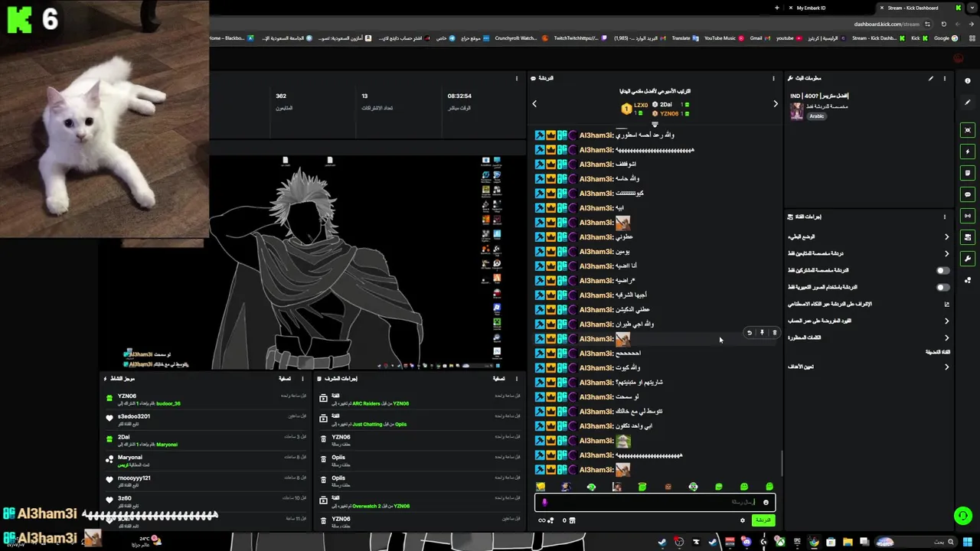Click ARC Raiders category link in mod actions

click(366, 403)
